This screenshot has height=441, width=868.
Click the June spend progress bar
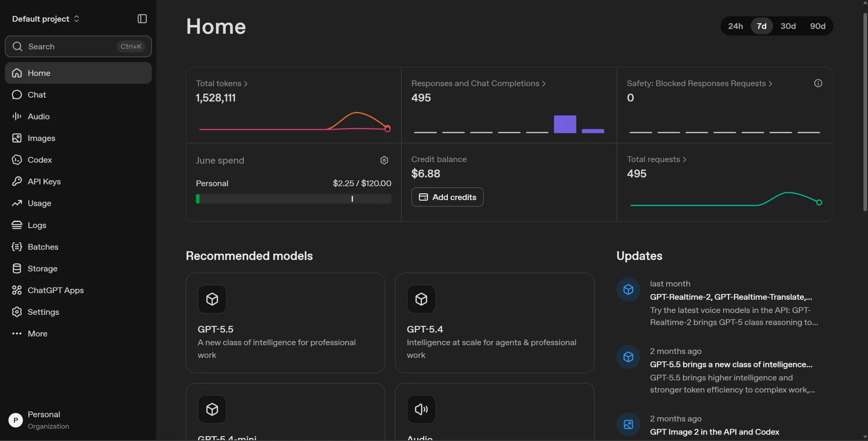[x=293, y=199]
